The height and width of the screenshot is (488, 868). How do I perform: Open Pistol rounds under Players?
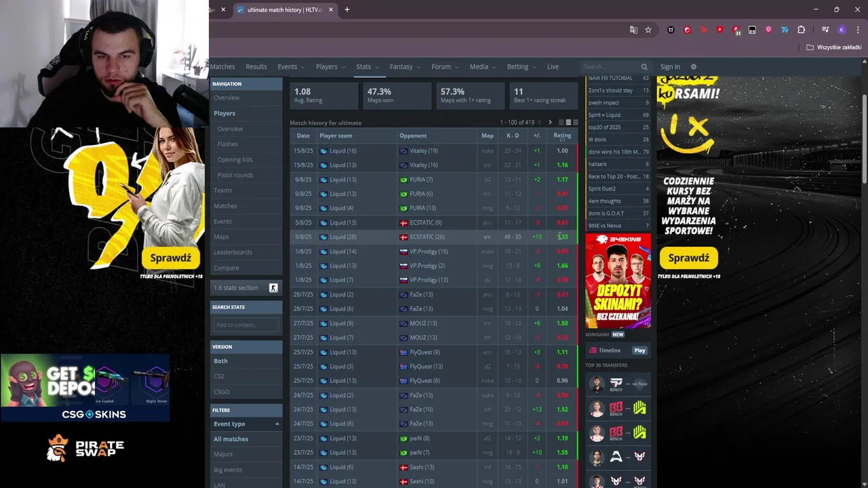point(235,175)
